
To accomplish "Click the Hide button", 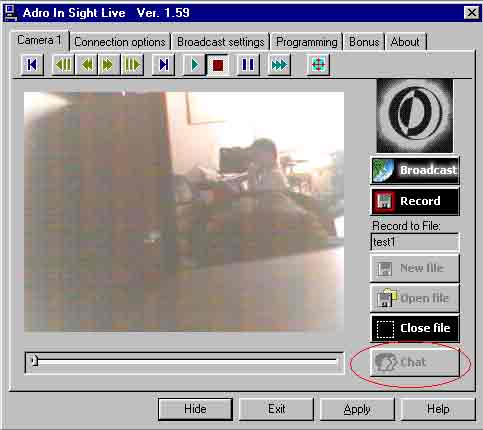I will [195, 409].
